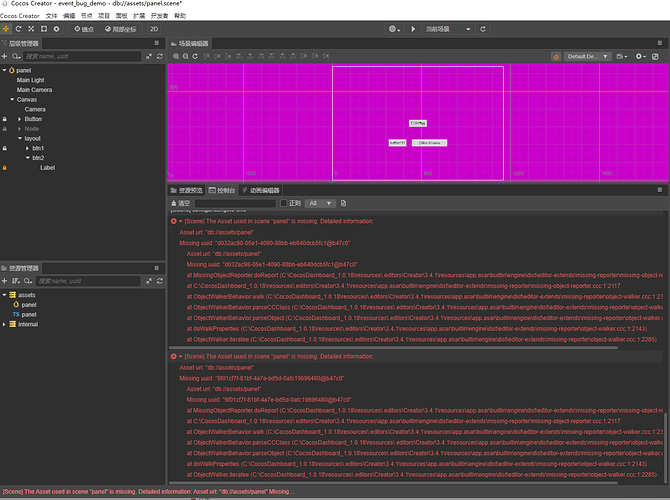Enable the regex filter checkbox
The width and height of the screenshot is (670, 500).
283,203
